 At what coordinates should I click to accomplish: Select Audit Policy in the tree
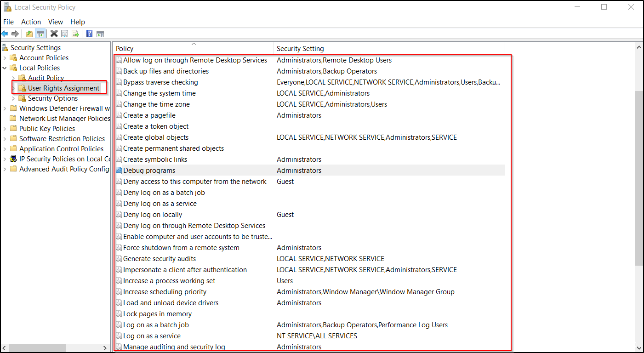click(x=46, y=78)
